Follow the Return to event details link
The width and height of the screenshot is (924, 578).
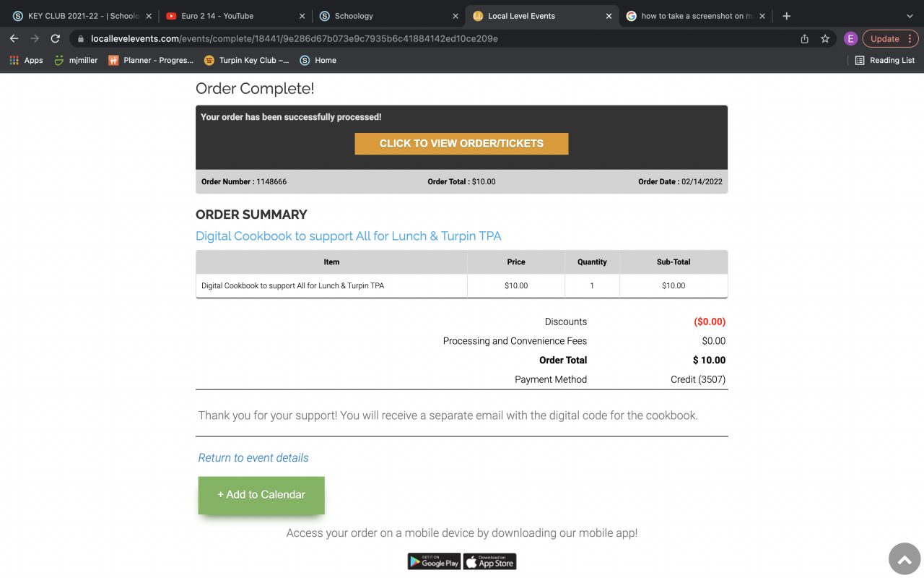[x=253, y=458]
